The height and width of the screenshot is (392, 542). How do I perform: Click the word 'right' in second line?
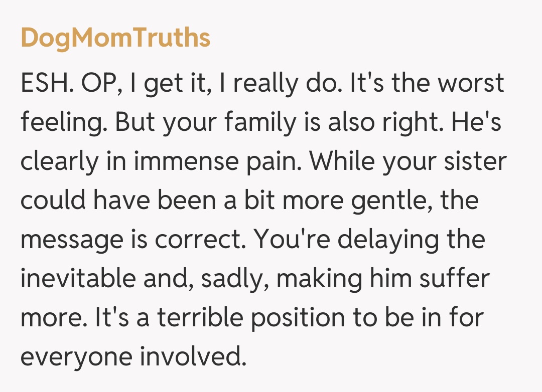406,123
